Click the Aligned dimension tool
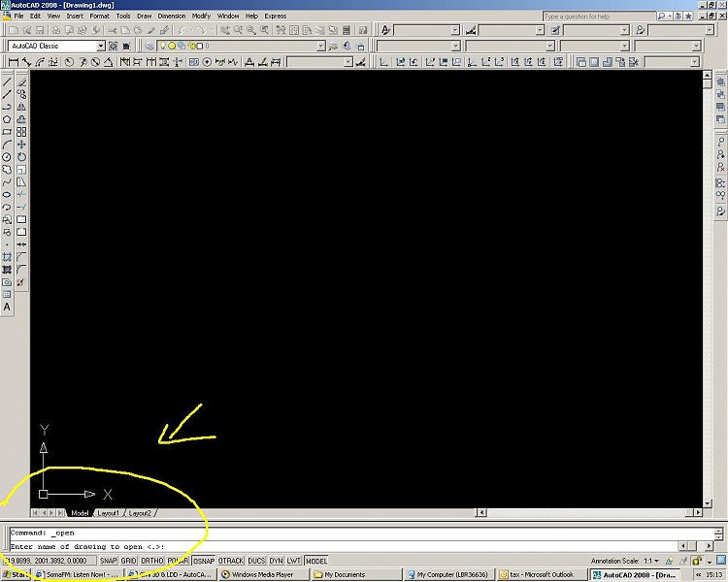The image size is (728, 582). 26,62
